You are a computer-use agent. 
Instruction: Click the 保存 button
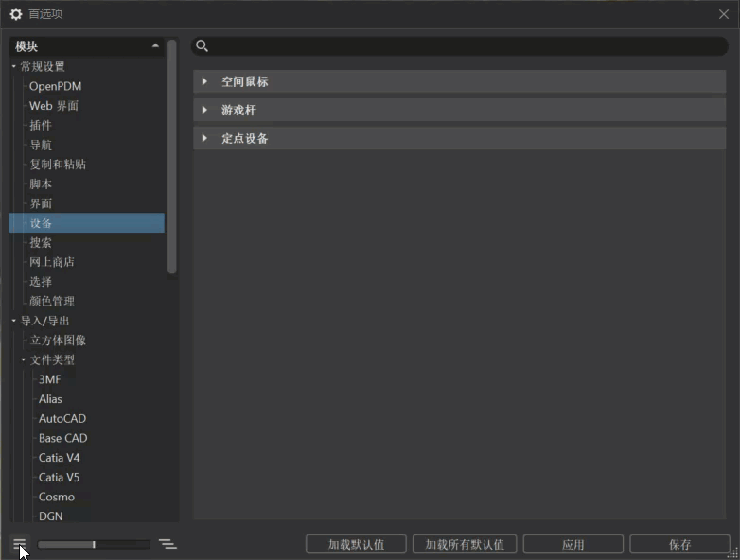(679, 544)
